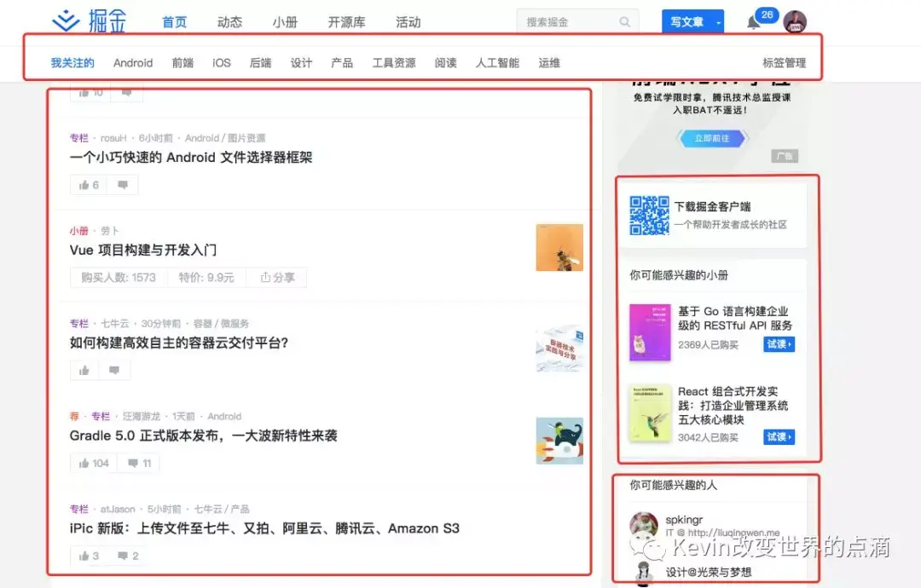Comment on Android 文件选择器框架 article

[x=123, y=185]
